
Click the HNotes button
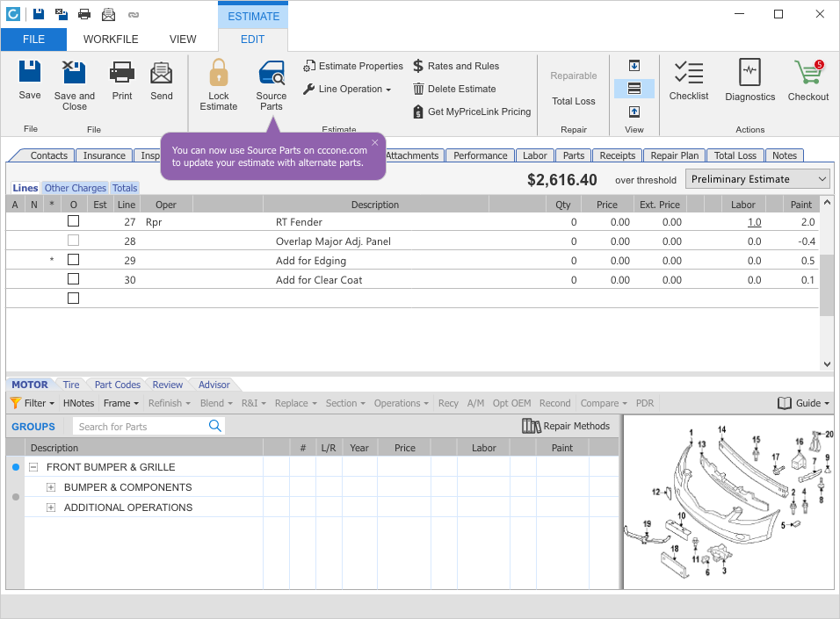[x=78, y=403]
